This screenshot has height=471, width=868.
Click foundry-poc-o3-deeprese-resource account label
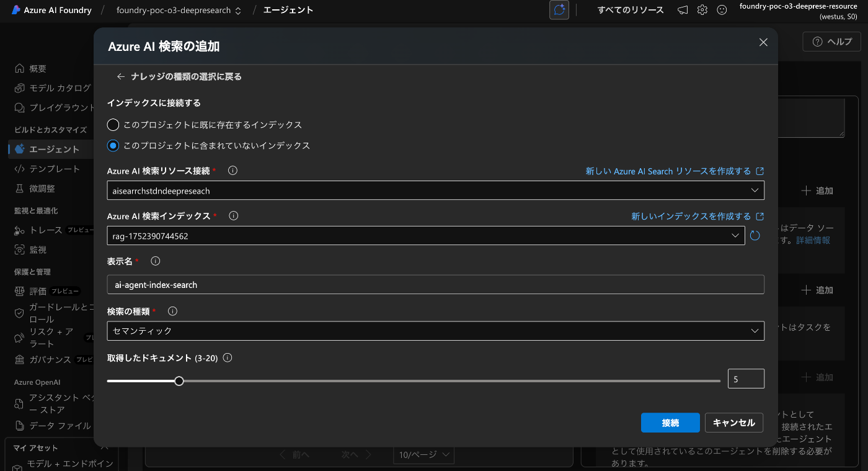pyautogui.click(x=798, y=6)
